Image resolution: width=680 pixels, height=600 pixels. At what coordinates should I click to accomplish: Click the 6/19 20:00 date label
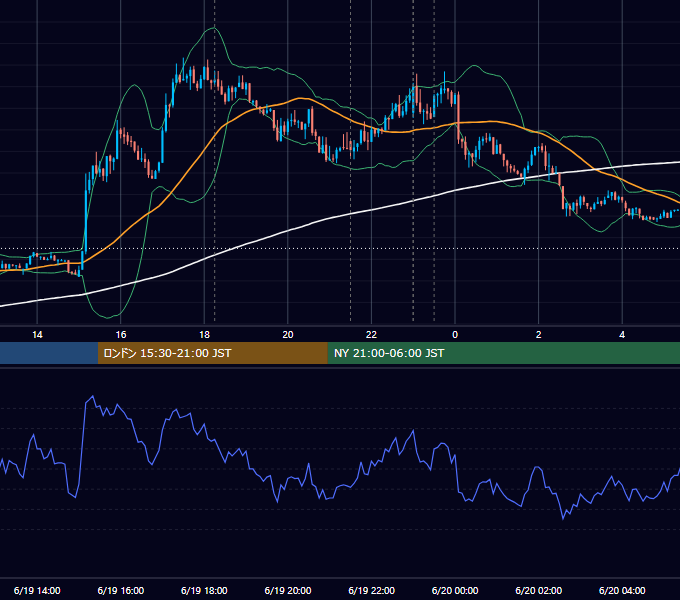288,590
